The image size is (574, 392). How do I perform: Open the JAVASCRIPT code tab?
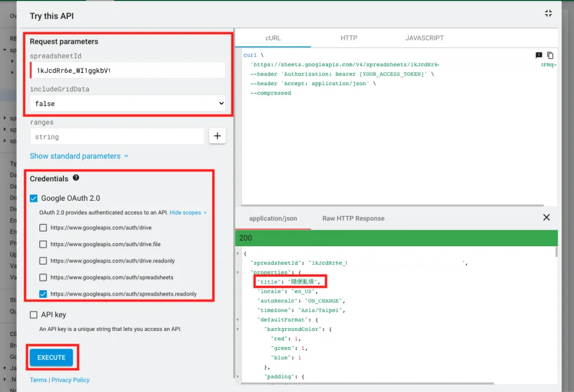[x=424, y=38]
